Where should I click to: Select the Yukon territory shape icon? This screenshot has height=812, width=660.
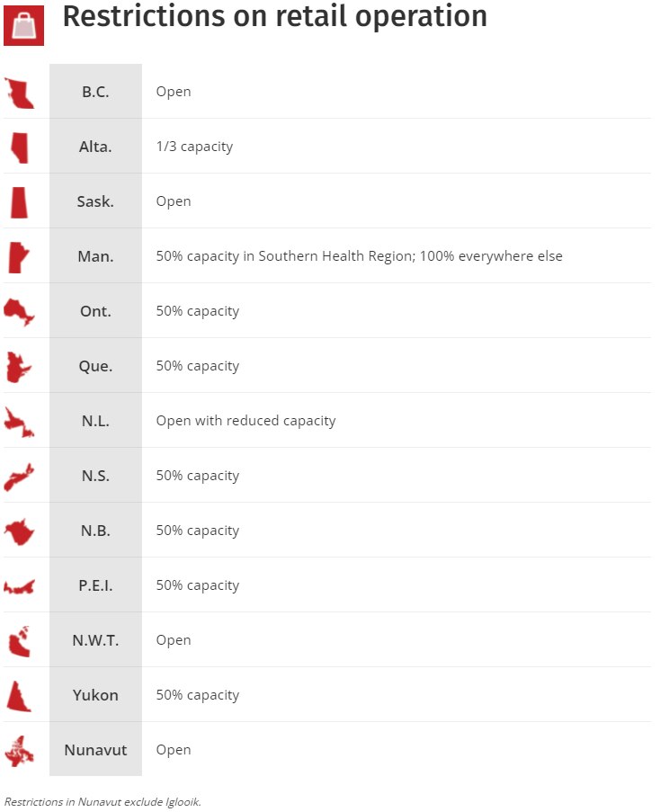(x=19, y=696)
